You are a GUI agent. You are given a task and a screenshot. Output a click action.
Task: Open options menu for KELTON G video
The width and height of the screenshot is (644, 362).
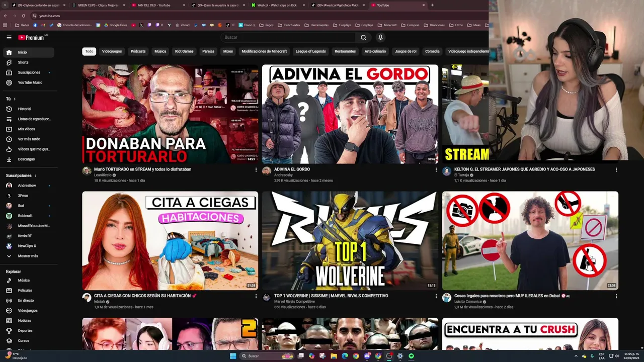pos(616,169)
